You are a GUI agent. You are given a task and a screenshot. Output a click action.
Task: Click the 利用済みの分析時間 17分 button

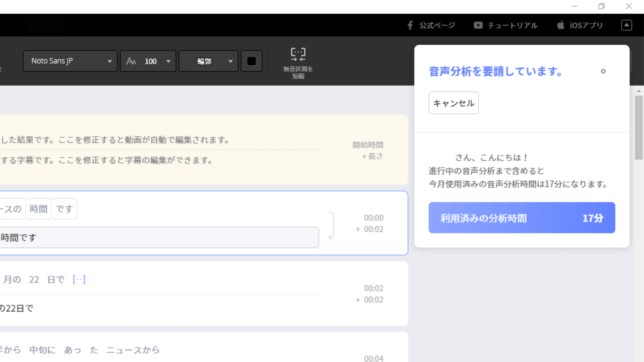pos(522,218)
